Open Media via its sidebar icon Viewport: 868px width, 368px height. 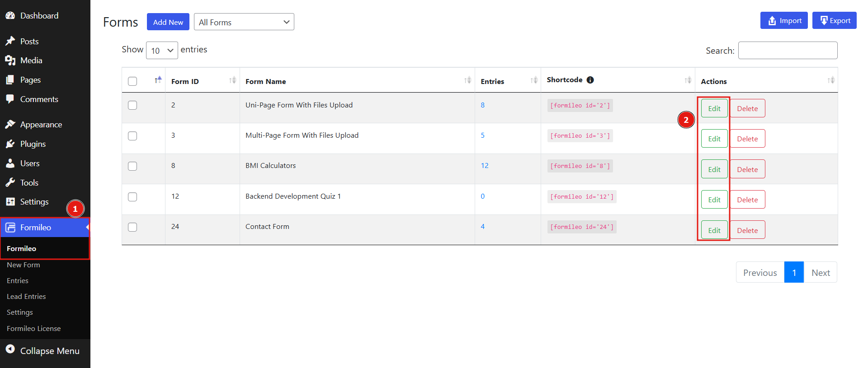click(x=10, y=61)
